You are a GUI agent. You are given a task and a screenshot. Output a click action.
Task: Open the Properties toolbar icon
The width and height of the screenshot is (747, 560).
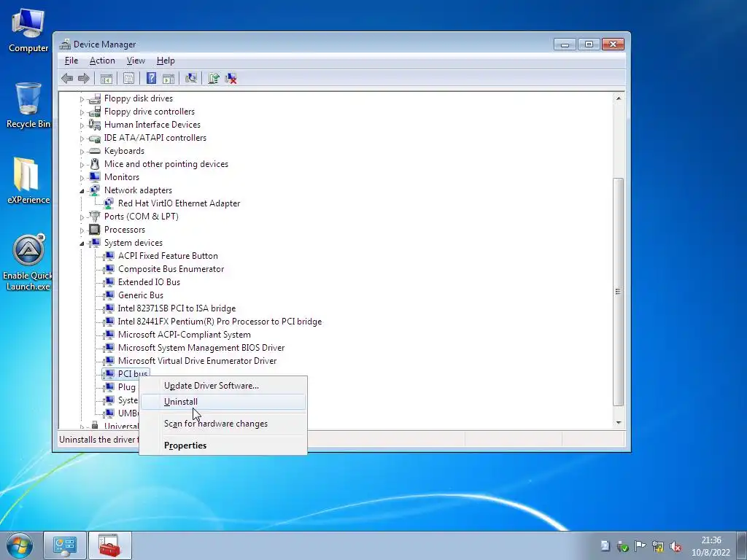pyautogui.click(x=128, y=78)
